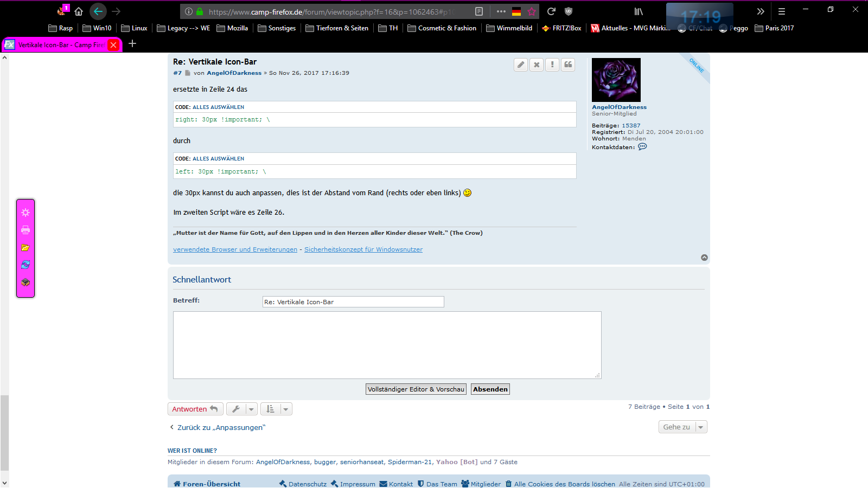Image resolution: width=868 pixels, height=488 pixels.
Task: Open the FRITZ!Box bookmark
Action: (561, 28)
